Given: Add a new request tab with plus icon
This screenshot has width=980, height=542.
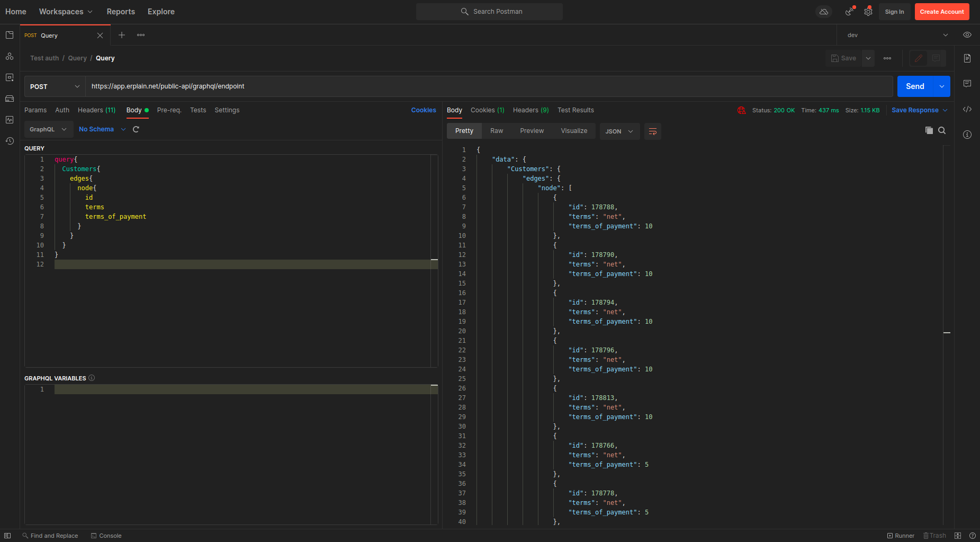Looking at the screenshot, I should (x=122, y=35).
